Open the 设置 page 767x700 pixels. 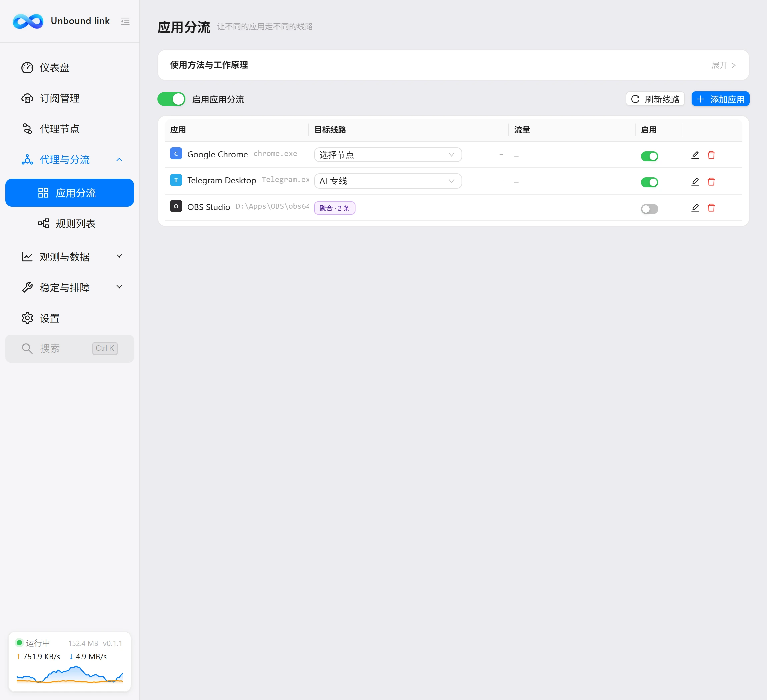click(x=70, y=318)
